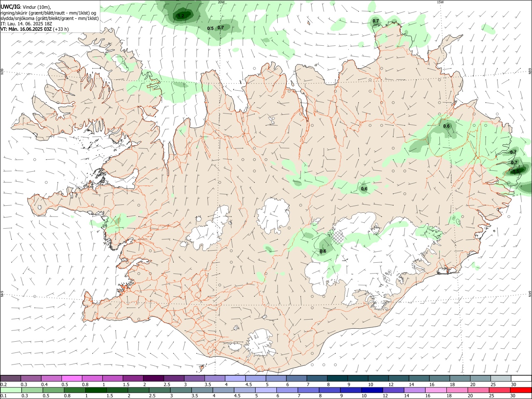
Task: Click the 4.5 label in the snow scale
Action: 249,384
